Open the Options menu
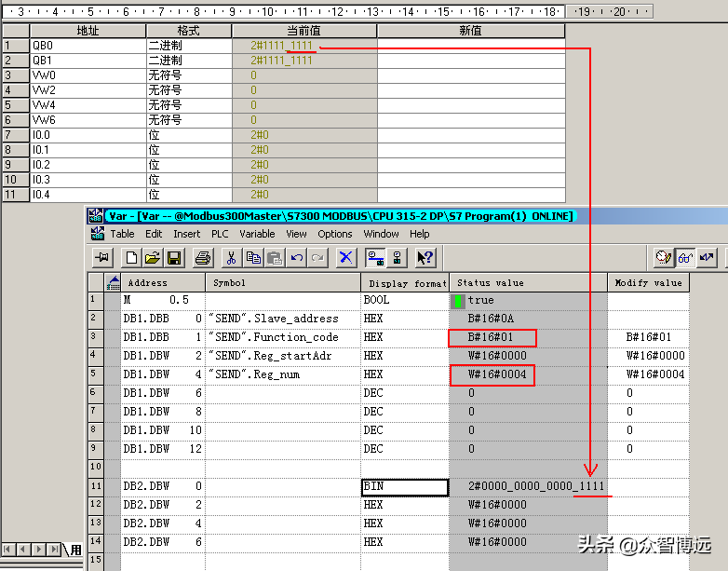Viewport: 728px width, 571px height. tap(335, 234)
